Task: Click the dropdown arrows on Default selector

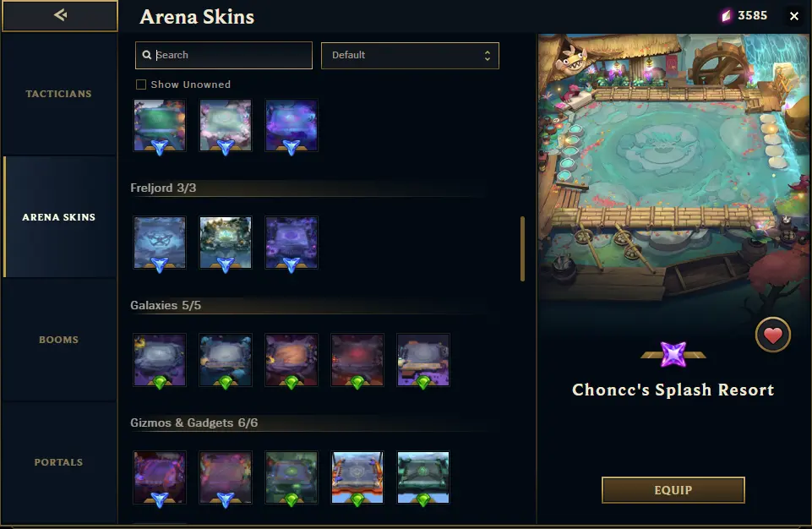Action: [x=488, y=56]
